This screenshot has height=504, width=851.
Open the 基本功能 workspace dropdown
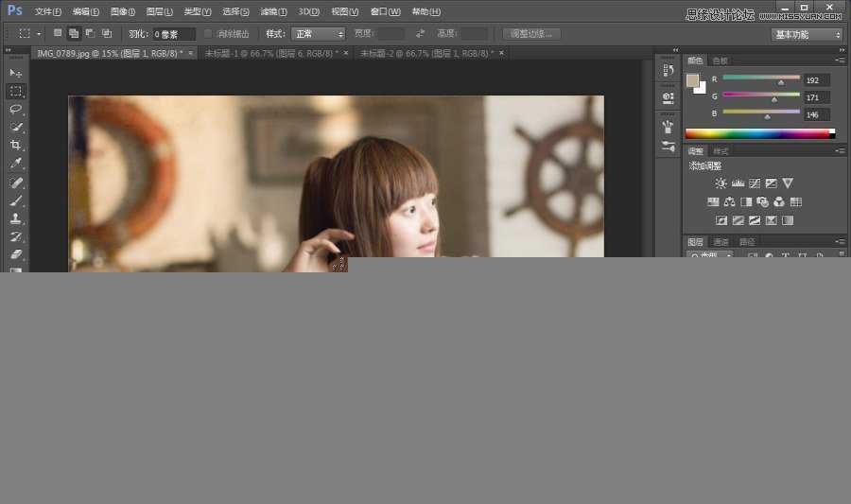click(808, 35)
